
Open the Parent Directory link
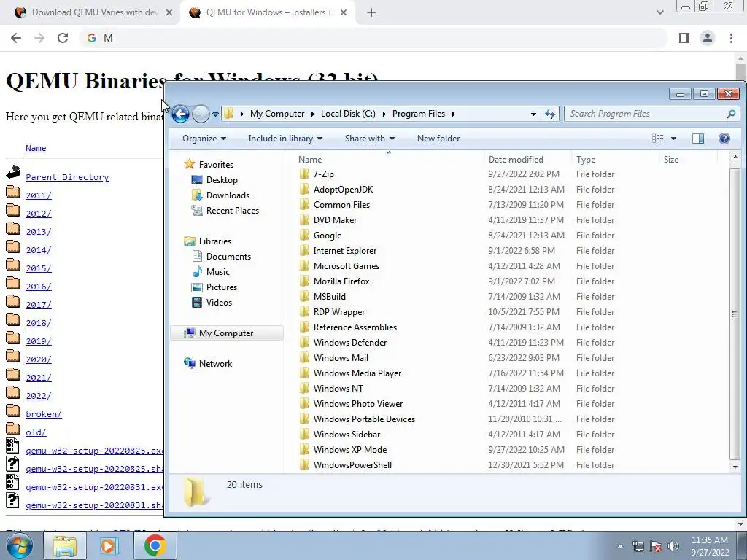click(67, 177)
